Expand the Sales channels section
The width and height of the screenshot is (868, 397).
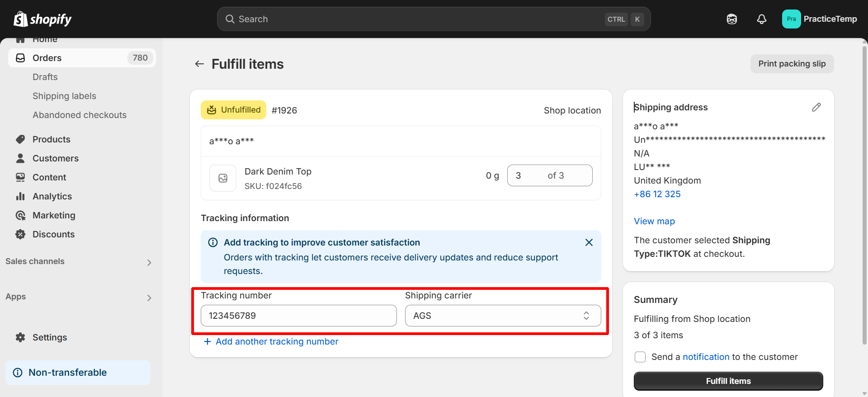[149, 262]
